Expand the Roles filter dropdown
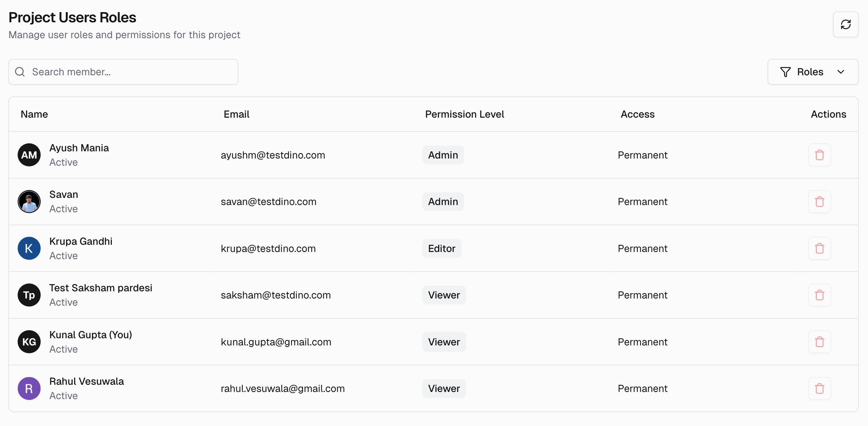The image size is (868, 426). tap(813, 72)
